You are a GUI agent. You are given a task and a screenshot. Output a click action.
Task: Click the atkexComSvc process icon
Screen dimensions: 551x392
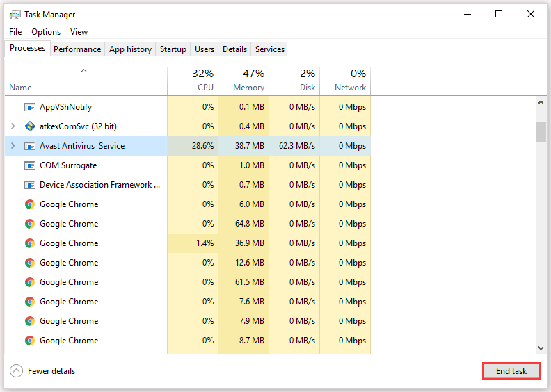(x=30, y=126)
